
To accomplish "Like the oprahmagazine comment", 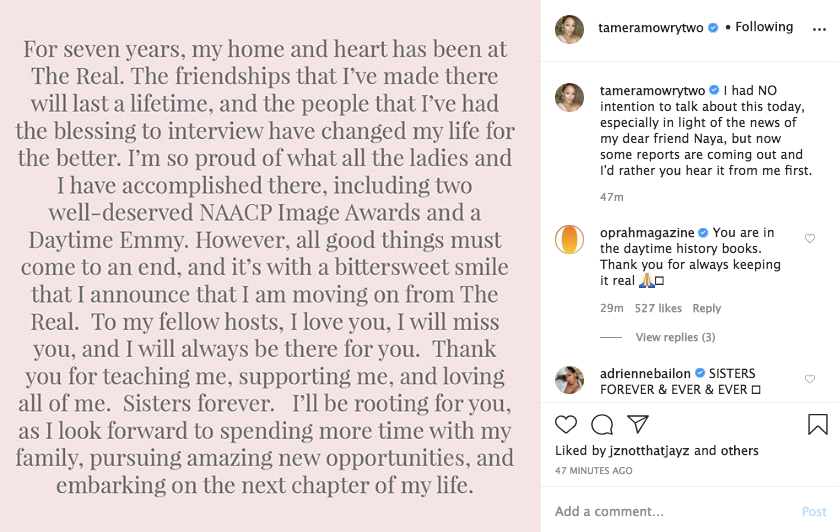I will point(810,239).
